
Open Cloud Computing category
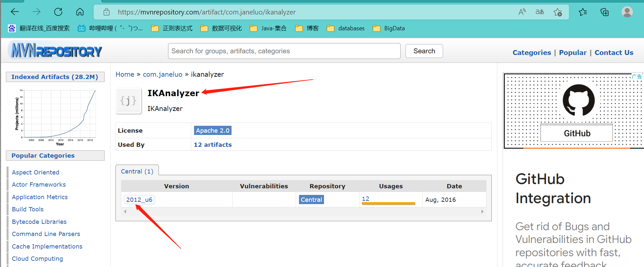pyautogui.click(x=37, y=258)
